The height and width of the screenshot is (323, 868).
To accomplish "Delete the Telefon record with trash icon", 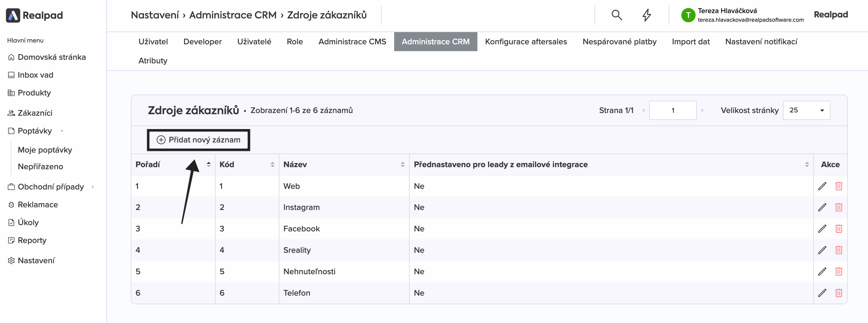I will (838, 293).
